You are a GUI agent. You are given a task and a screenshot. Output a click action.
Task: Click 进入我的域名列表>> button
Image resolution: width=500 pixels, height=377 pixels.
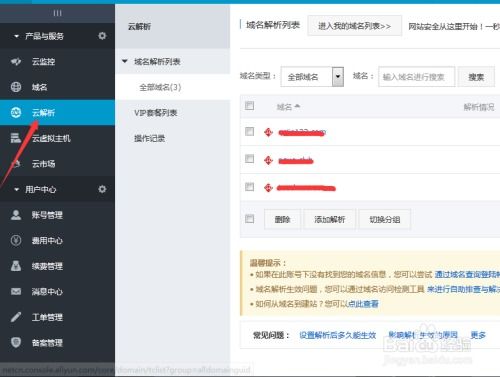tap(354, 26)
